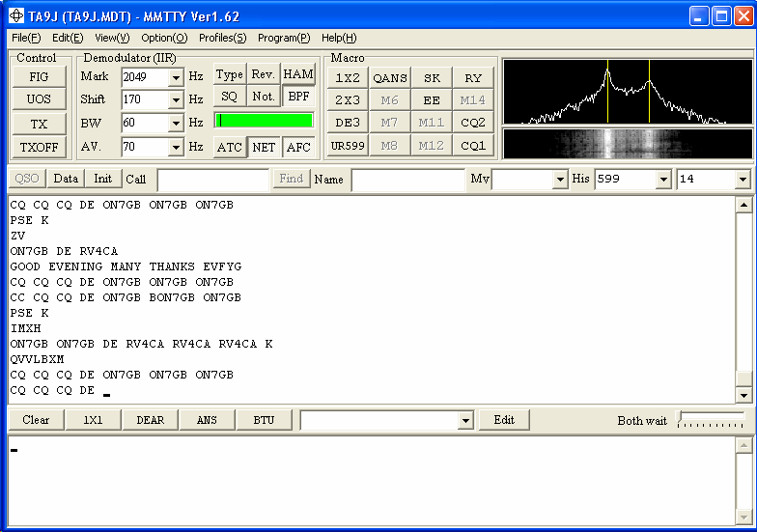Click the M12 macro button
Screen dimensions: 757x532
(x=432, y=145)
